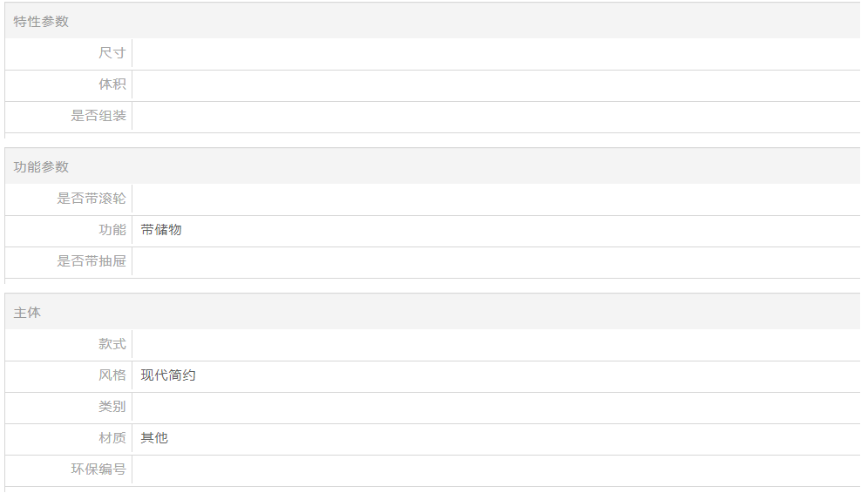Click the 带储物 function value
The width and height of the screenshot is (868, 493).
pos(161,230)
